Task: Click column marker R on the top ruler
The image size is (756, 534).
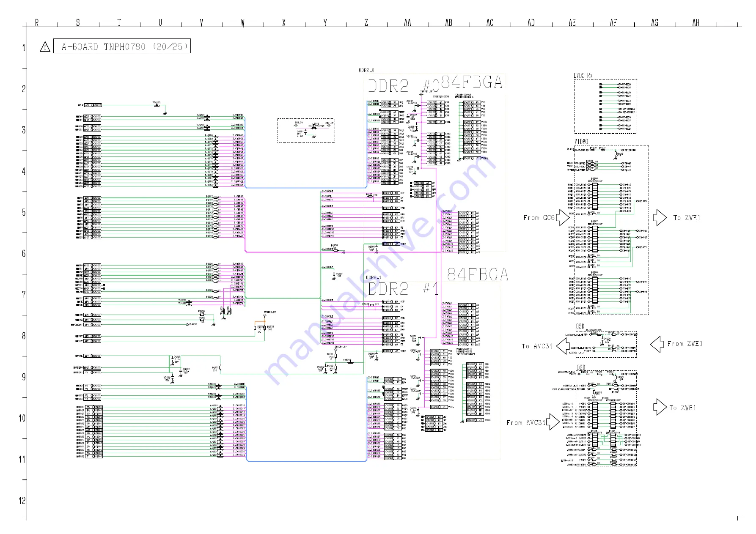Action: click(x=37, y=22)
